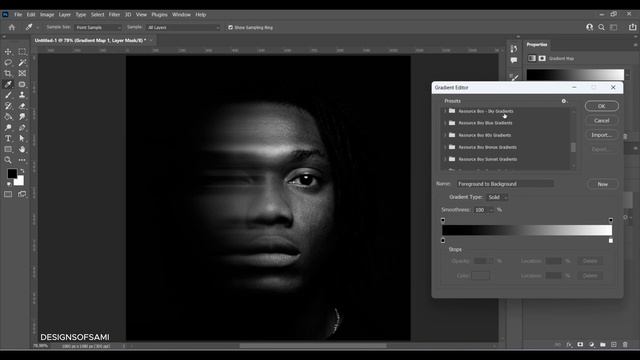The height and width of the screenshot is (360, 640).
Task: Click the Import... button
Action: click(x=602, y=135)
